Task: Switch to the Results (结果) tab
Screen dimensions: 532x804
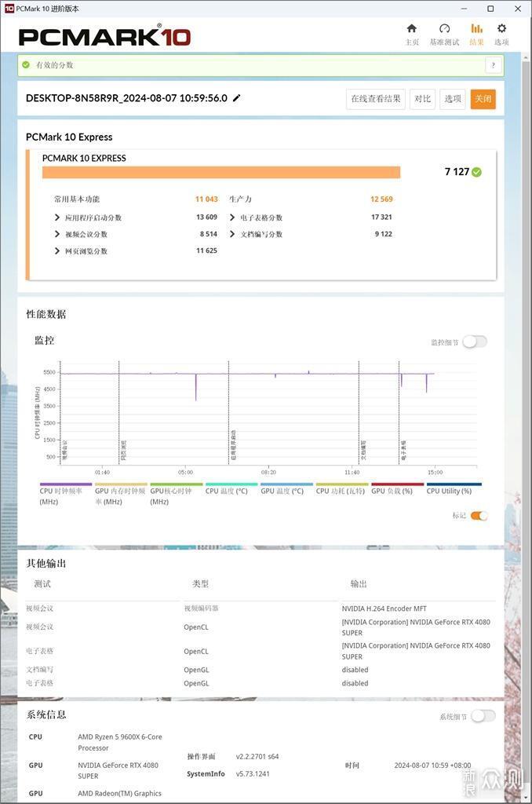Action: pos(476,35)
